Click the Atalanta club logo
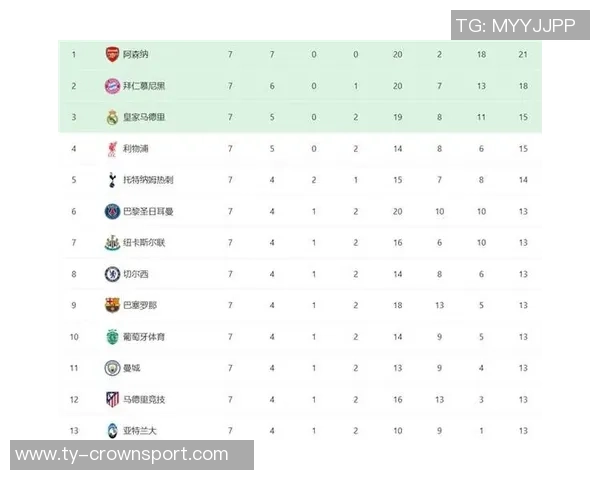The image size is (600, 480). tap(112, 431)
